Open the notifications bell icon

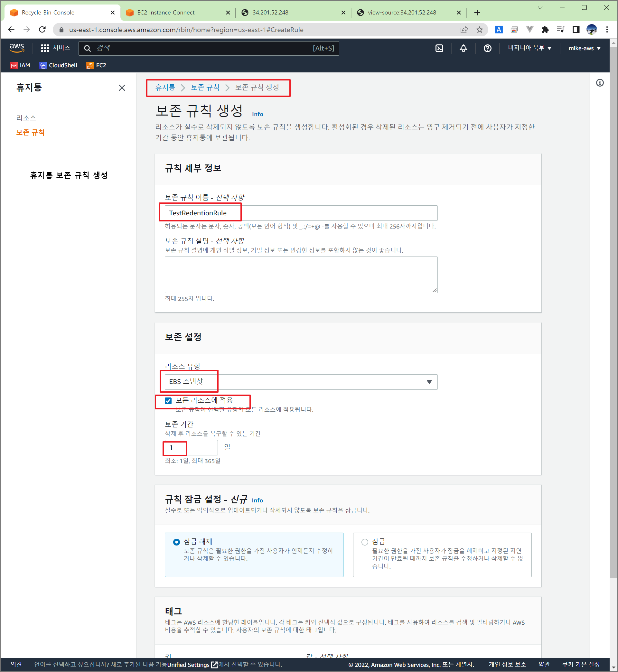click(463, 48)
